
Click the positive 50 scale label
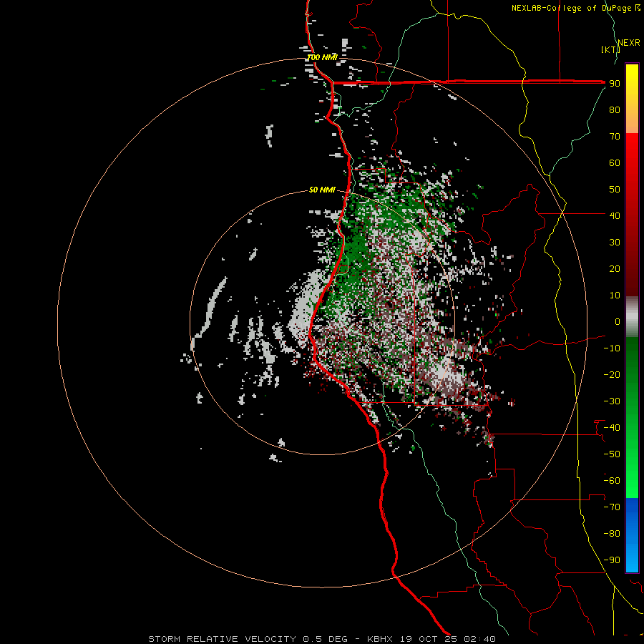(615, 190)
